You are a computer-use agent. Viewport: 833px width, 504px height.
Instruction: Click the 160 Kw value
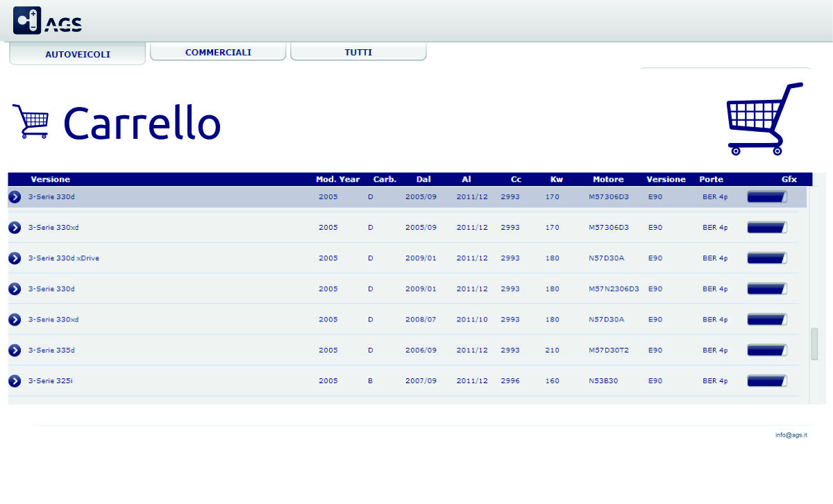[x=553, y=381]
